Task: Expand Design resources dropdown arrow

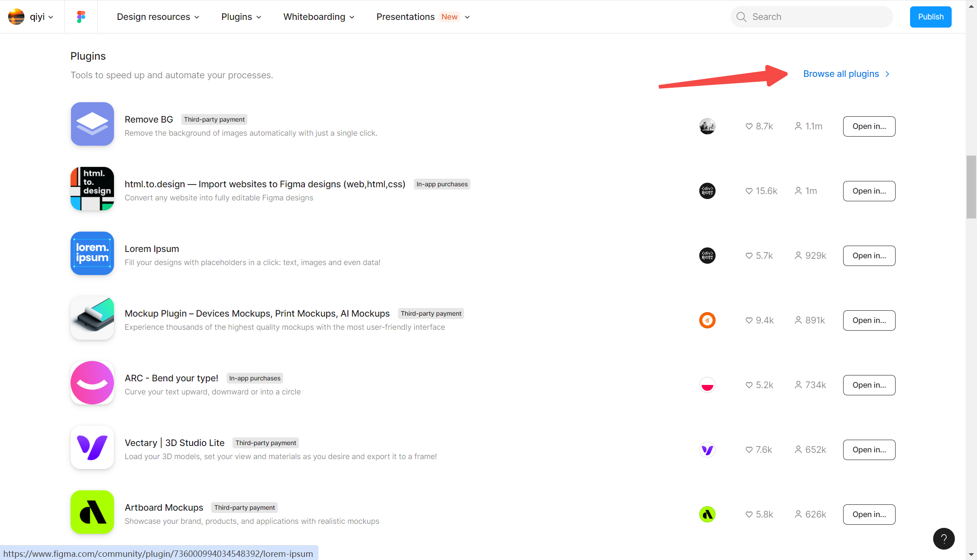Action: [197, 17]
